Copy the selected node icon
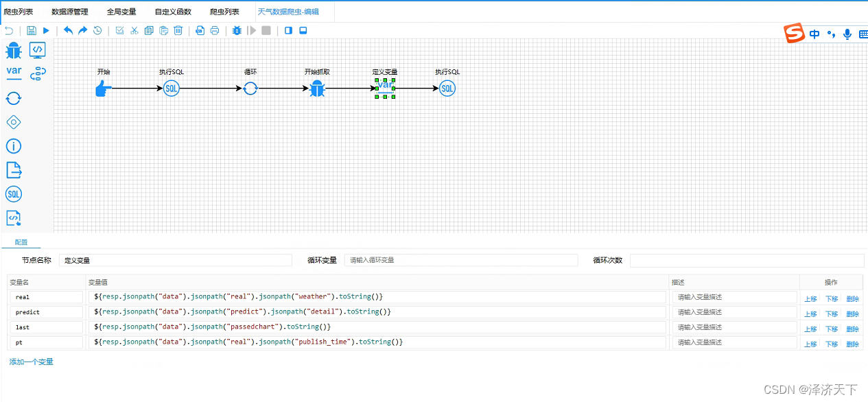Screen dimensions: 868x402 point(149,31)
